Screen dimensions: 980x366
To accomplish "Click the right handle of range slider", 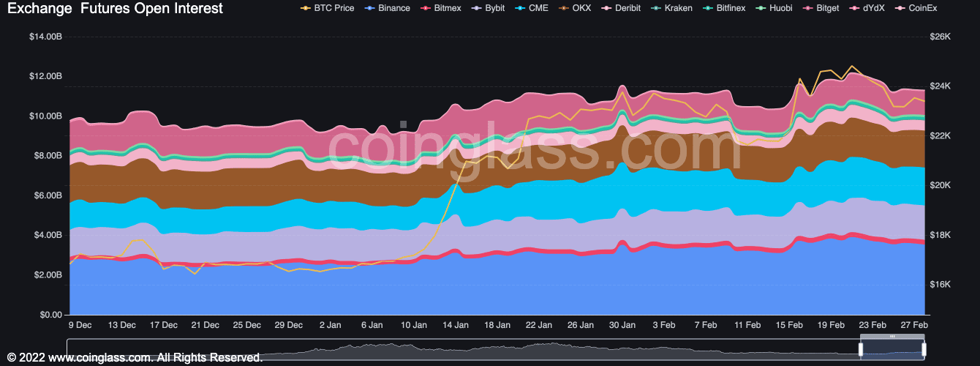I will pos(924,350).
